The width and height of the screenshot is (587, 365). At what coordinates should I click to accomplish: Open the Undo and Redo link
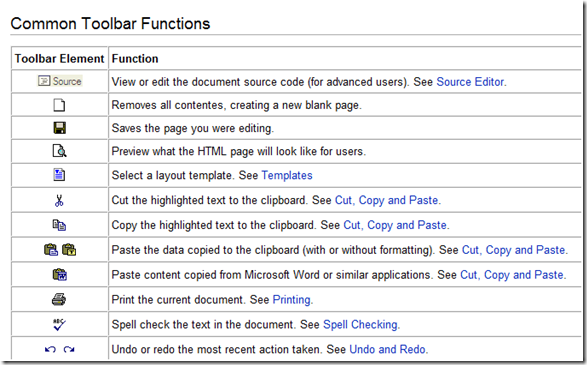(387, 349)
